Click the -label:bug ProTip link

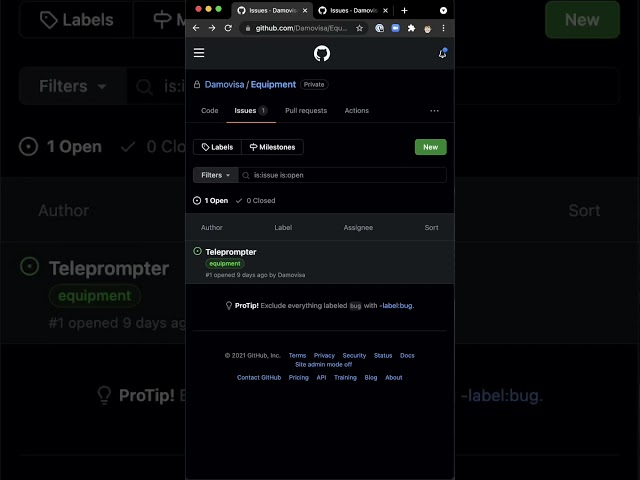[x=397, y=305]
